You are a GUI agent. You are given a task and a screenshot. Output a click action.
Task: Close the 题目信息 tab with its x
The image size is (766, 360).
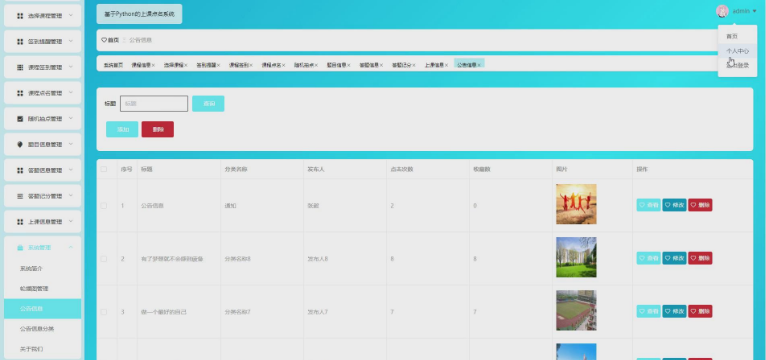(349, 65)
